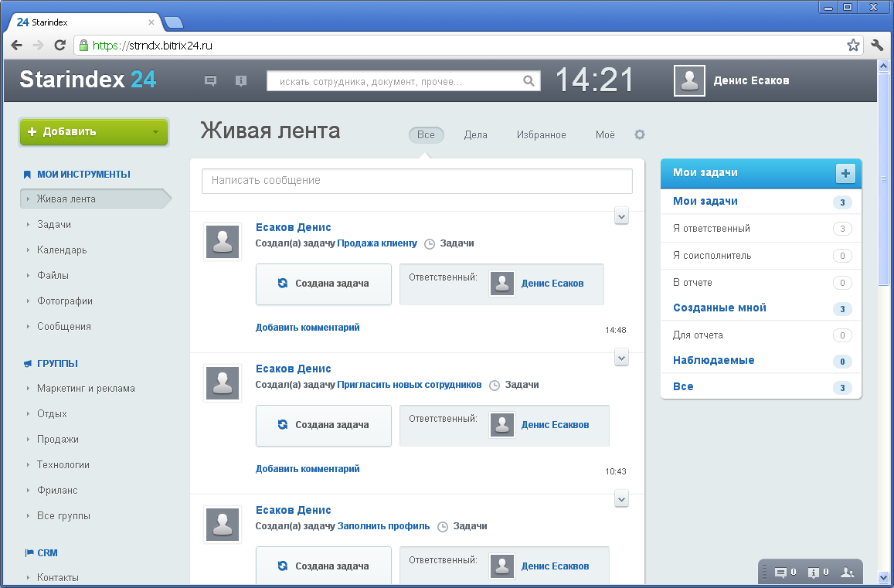This screenshot has width=894, height=588.
Task: Open notifications counter in bottom-right messenger panel
Action: point(813,572)
